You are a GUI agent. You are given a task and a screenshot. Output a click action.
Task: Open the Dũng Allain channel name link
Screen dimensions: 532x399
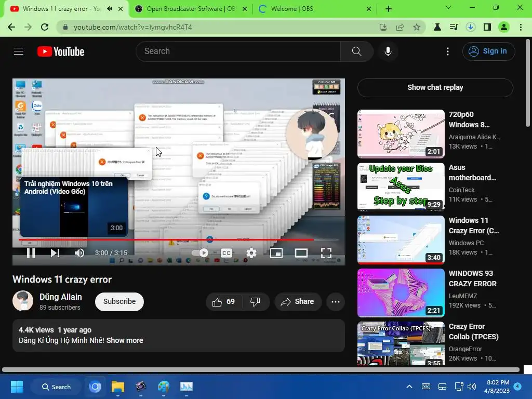point(61,297)
